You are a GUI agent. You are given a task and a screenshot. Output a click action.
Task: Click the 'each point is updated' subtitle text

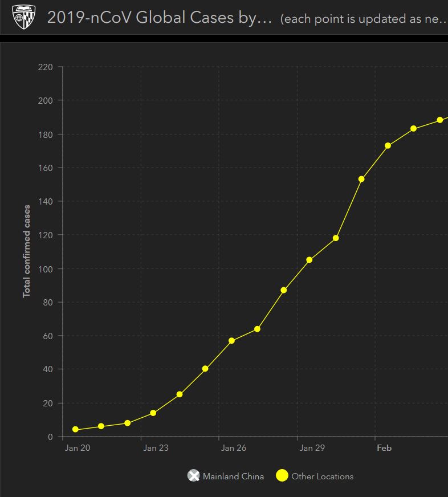[x=363, y=19]
